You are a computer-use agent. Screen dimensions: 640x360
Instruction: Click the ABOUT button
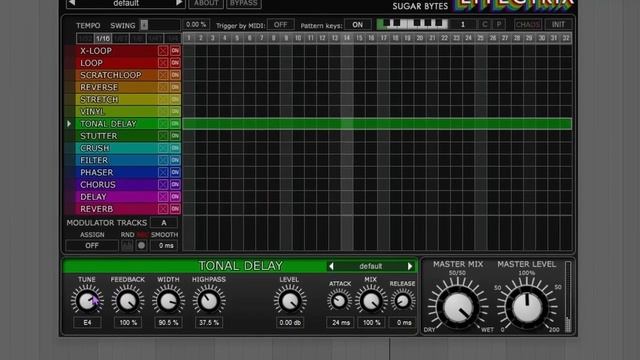pos(206,3)
